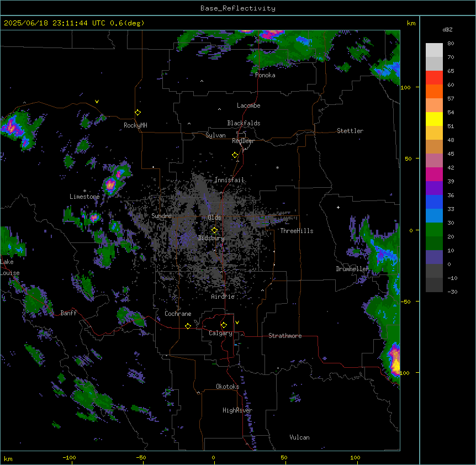This screenshot has height=465, width=476.
Task: Click the yellow diamond marker south of RedDeer
Action: click(x=235, y=155)
